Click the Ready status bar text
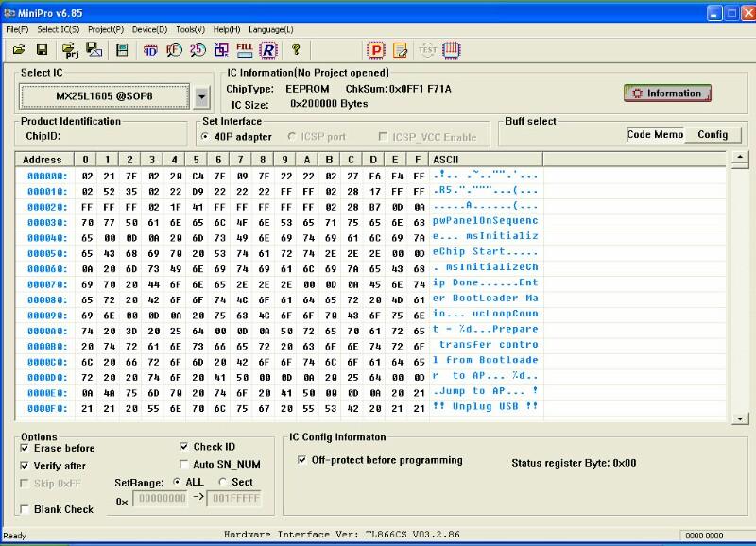The image size is (756, 546). coord(14,536)
